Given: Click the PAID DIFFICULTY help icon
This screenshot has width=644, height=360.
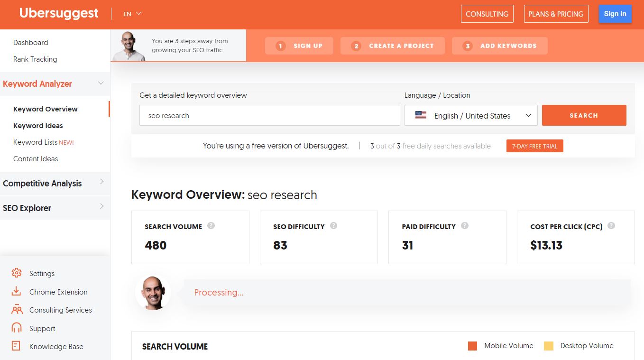Looking at the screenshot, I should click(x=465, y=226).
